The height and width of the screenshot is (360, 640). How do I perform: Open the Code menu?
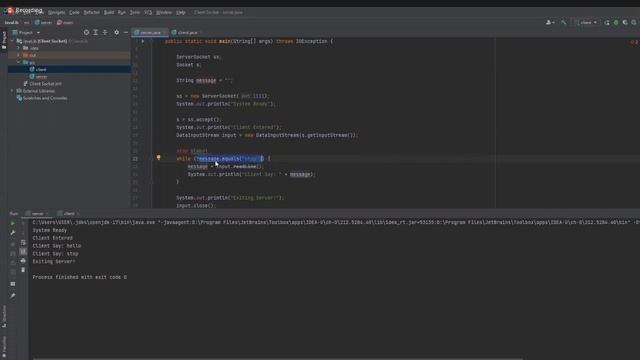pyautogui.click(x=74, y=13)
